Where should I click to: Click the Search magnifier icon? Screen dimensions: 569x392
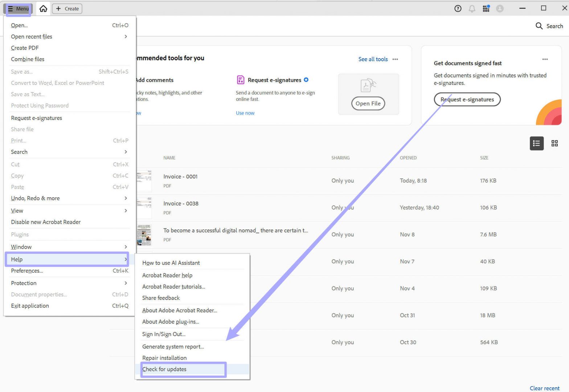pos(539,26)
